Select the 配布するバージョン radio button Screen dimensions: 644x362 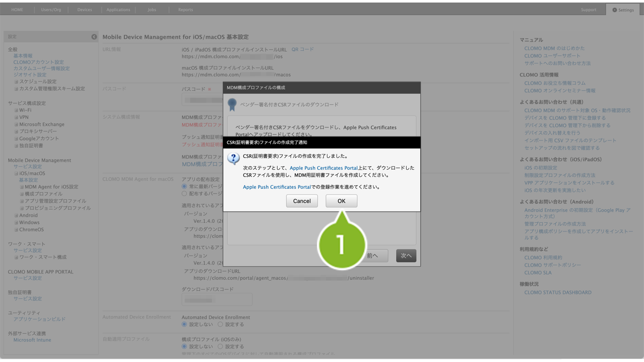pos(184,194)
